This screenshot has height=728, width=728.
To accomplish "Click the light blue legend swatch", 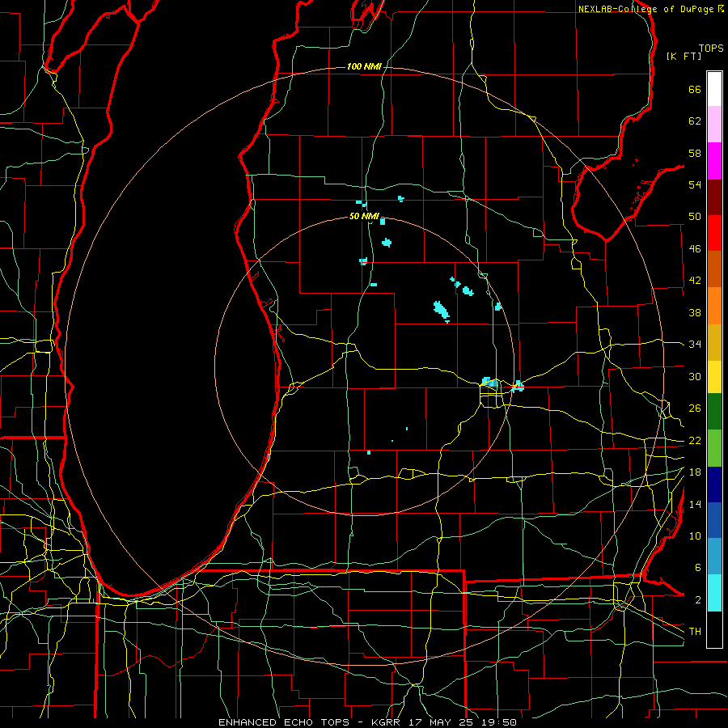I will coord(714,556).
